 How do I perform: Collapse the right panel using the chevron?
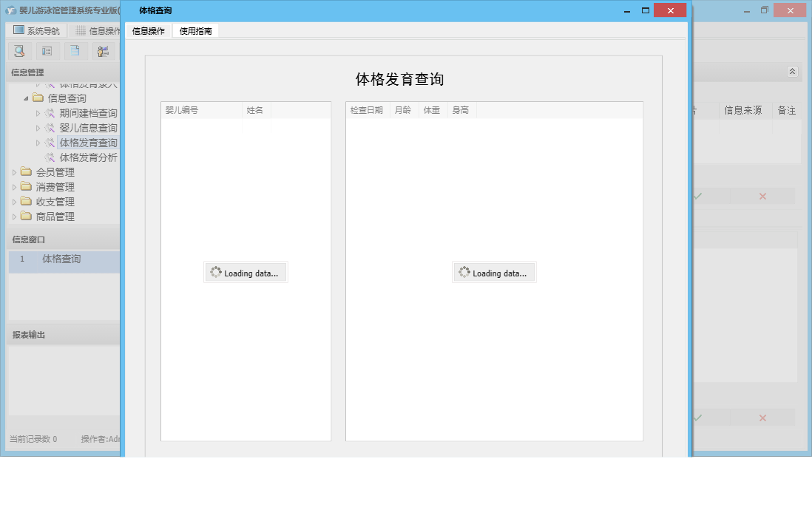coord(791,72)
